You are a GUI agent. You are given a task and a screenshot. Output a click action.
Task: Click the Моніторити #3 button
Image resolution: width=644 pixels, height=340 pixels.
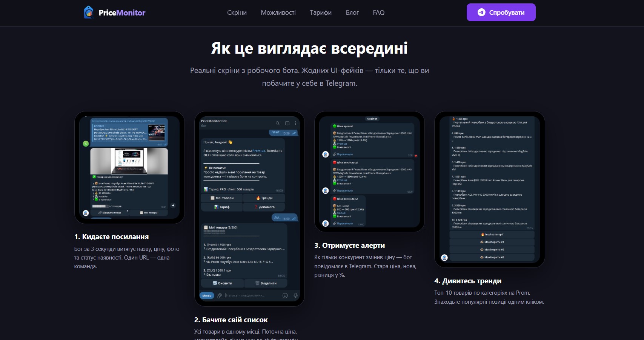[492, 257]
